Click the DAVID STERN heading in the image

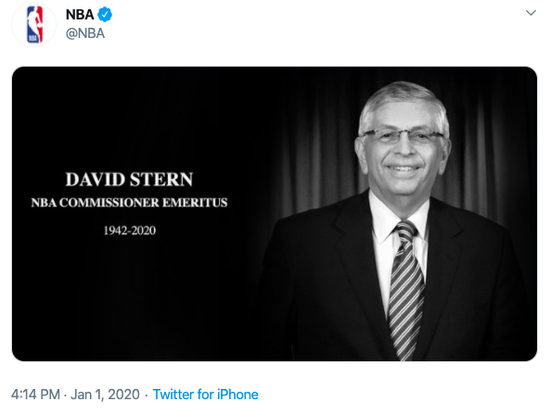pyautogui.click(x=129, y=179)
